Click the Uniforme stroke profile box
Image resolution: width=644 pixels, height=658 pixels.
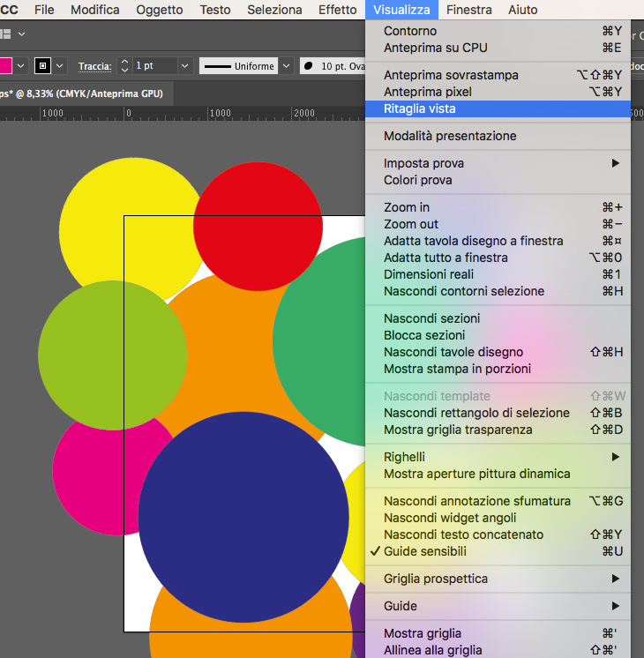pyautogui.click(x=238, y=66)
